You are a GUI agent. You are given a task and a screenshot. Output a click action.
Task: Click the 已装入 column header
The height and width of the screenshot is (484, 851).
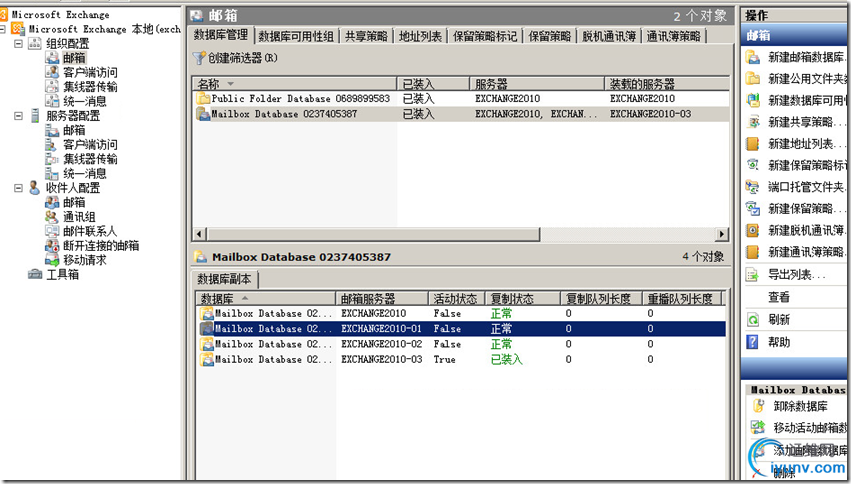[433, 84]
